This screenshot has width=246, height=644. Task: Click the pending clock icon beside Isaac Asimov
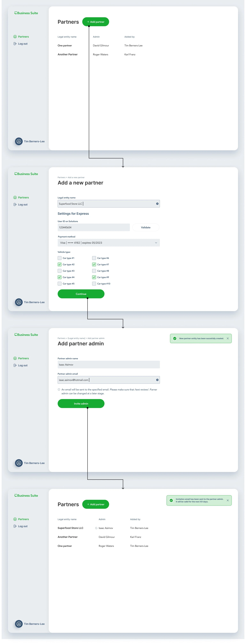tap(96, 528)
